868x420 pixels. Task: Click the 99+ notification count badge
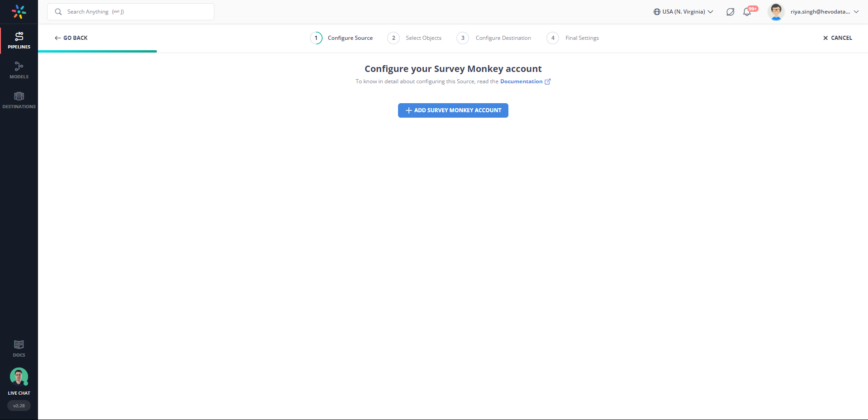(x=753, y=9)
